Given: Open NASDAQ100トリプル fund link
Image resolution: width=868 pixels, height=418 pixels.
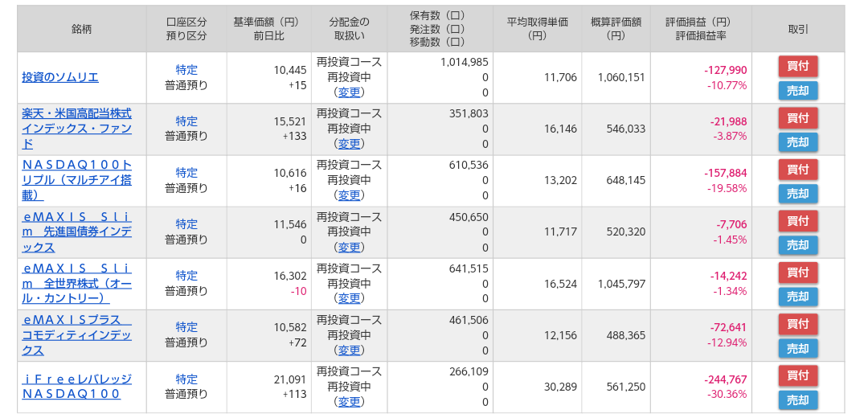Looking at the screenshot, I should point(77,181).
